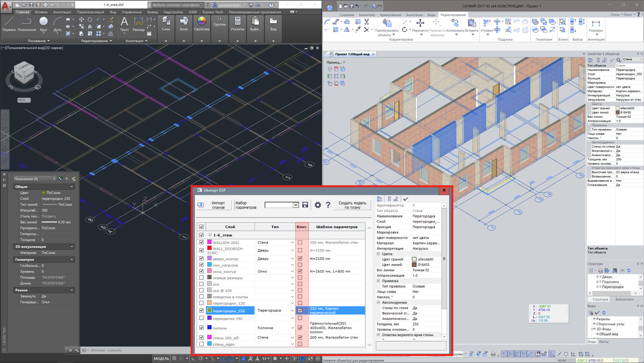Click the Цвет граней e9ecda00 swatch
This screenshot has width=644, height=363.
click(414, 259)
